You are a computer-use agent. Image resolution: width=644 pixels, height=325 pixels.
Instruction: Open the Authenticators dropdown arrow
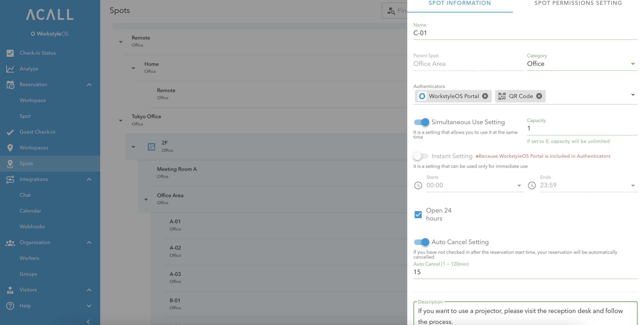(633, 95)
